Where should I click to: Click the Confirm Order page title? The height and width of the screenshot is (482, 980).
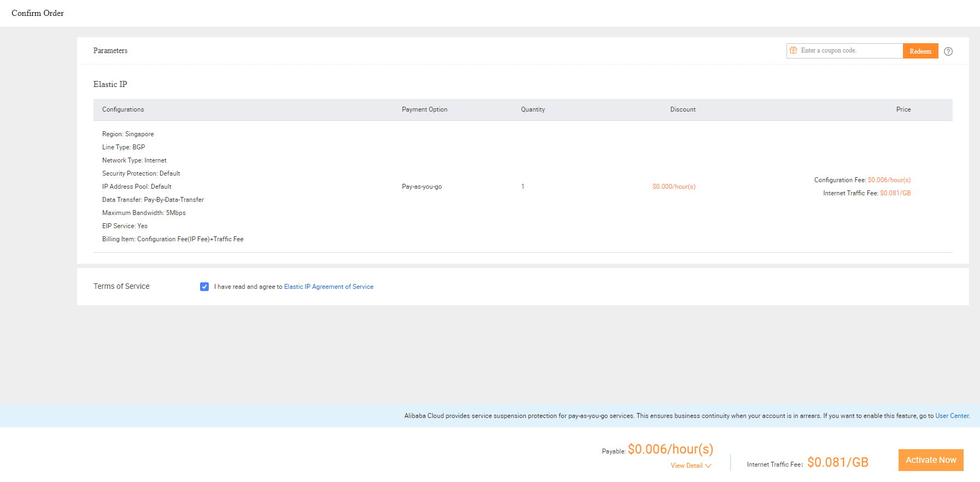click(x=38, y=13)
